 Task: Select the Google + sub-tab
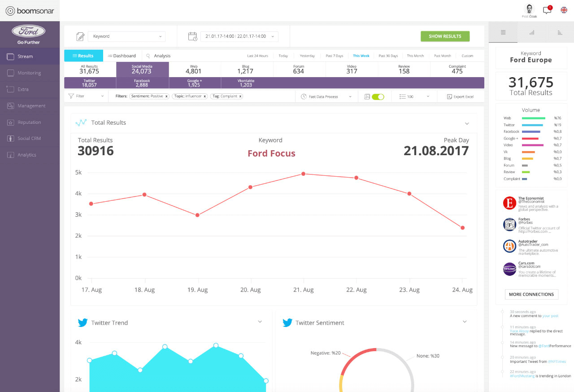point(194,83)
